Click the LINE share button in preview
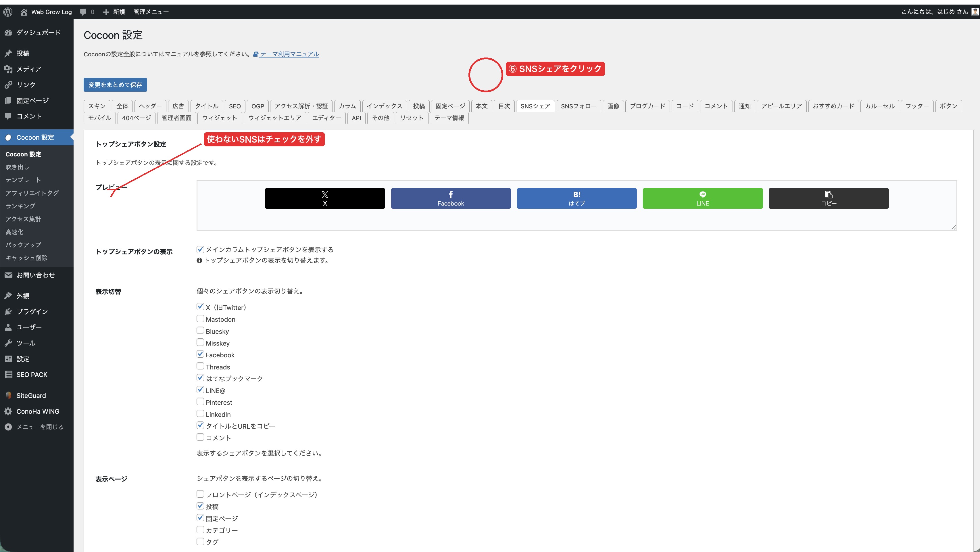 point(703,198)
